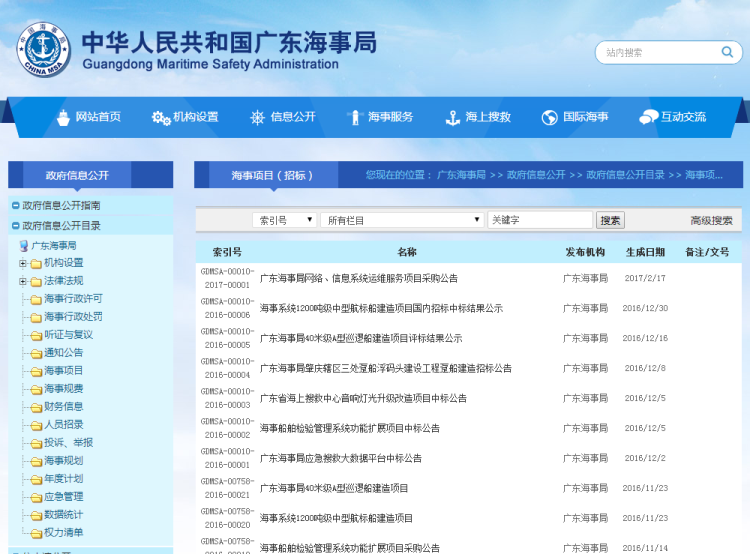Click the chat bubble icon beside 互动交流
The image size is (750, 554).
(x=648, y=117)
